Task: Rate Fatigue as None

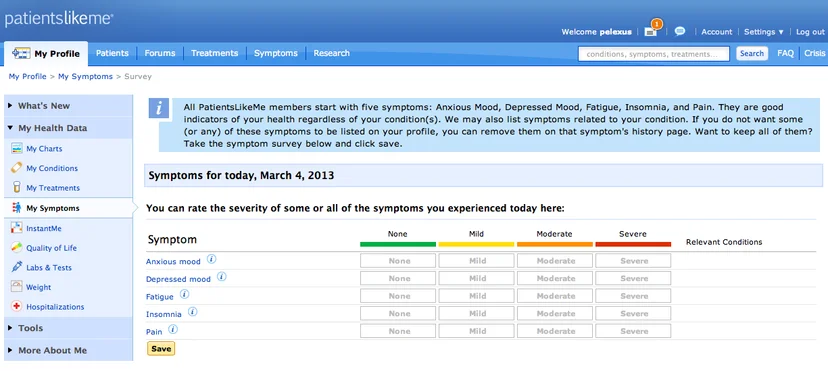Action: pyautogui.click(x=398, y=296)
